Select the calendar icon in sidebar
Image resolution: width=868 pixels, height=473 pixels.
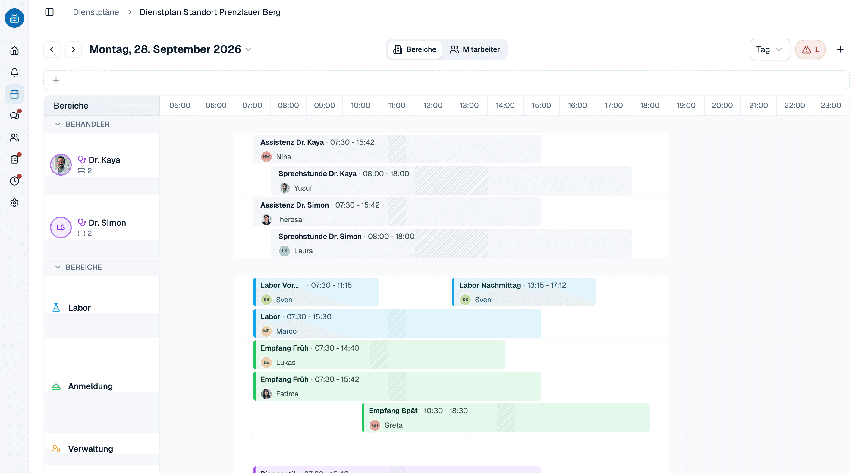pos(14,94)
